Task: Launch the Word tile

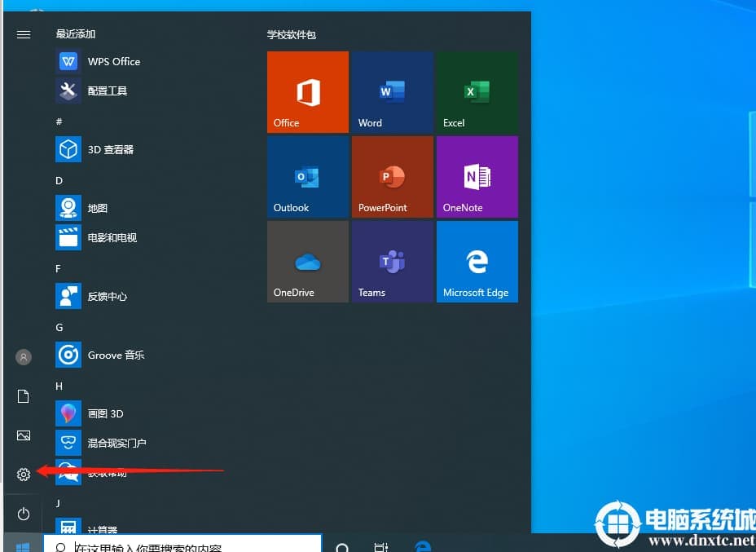Action: point(392,92)
